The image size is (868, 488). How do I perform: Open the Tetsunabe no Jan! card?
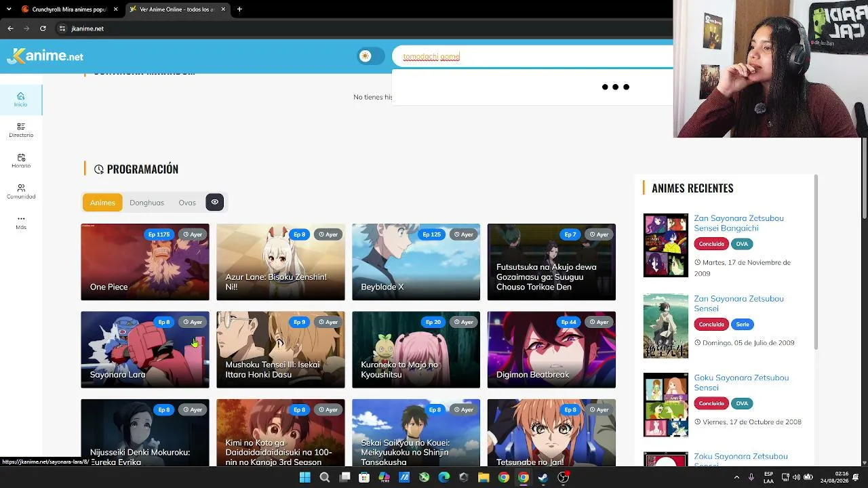pyautogui.click(x=551, y=432)
